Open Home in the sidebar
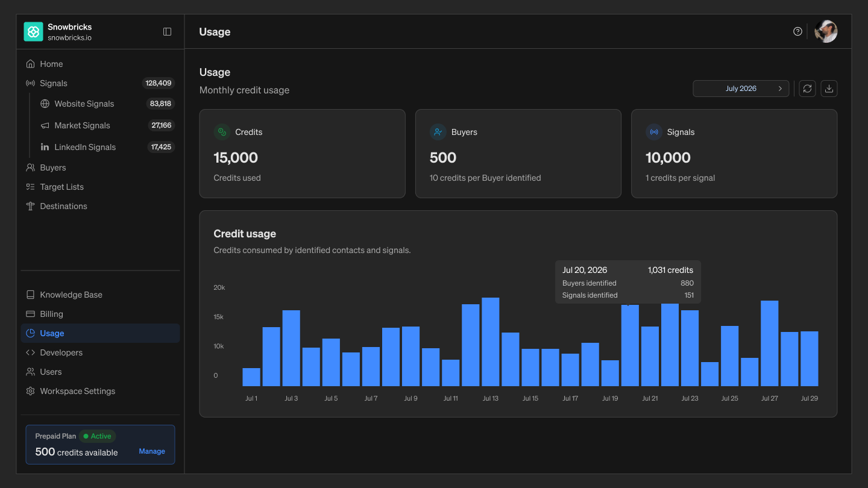This screenshot has height=488, width=868. 101,64
